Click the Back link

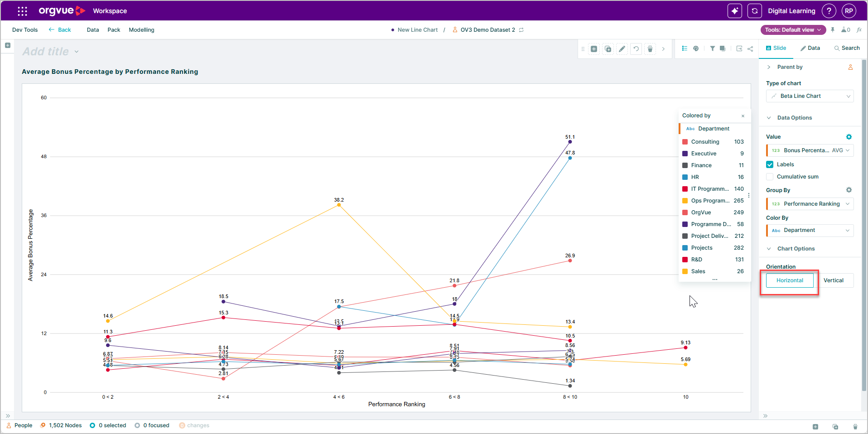point(60,30)
